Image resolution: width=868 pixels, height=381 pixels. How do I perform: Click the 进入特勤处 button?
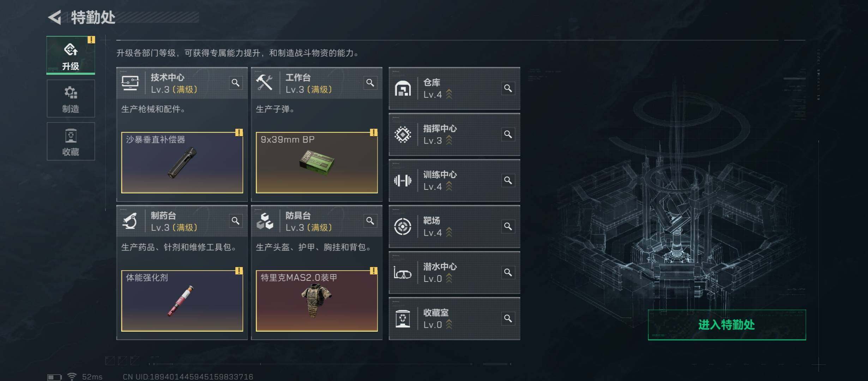(727, 325)
